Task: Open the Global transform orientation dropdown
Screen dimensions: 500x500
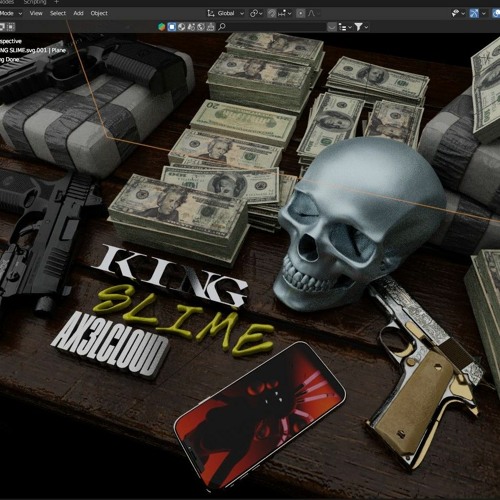Action: pyautogui.click(x=226, y=13)
